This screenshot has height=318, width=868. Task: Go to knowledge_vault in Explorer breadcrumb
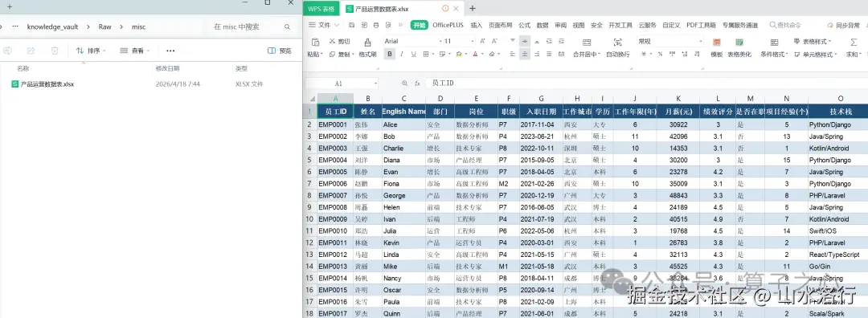[x=52, y=26]
